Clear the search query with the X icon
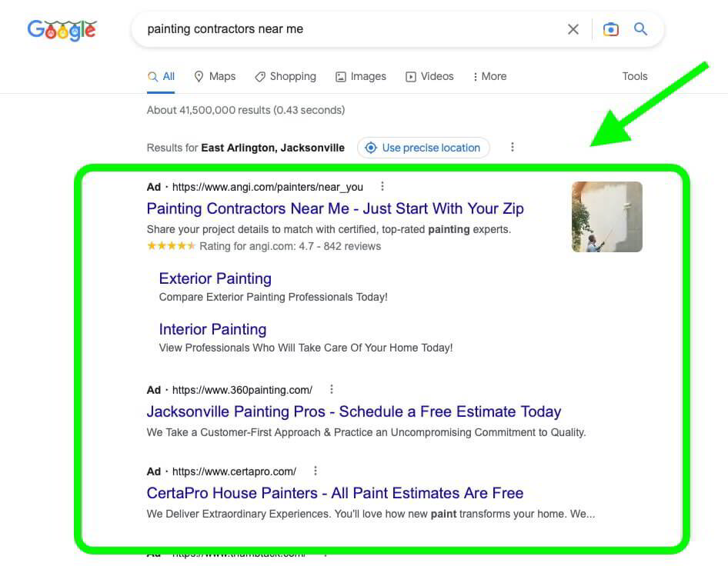The height and width of the screenshot is (566, 728). pyautogui.click(x=573, y=28)
